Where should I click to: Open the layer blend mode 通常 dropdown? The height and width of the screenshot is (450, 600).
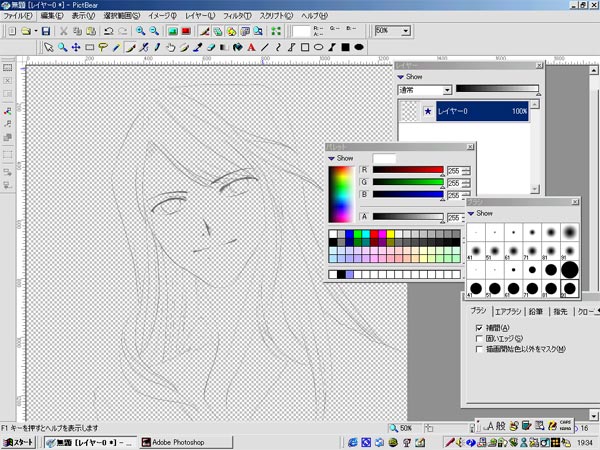pyautogui.click(x=447, y=90)
